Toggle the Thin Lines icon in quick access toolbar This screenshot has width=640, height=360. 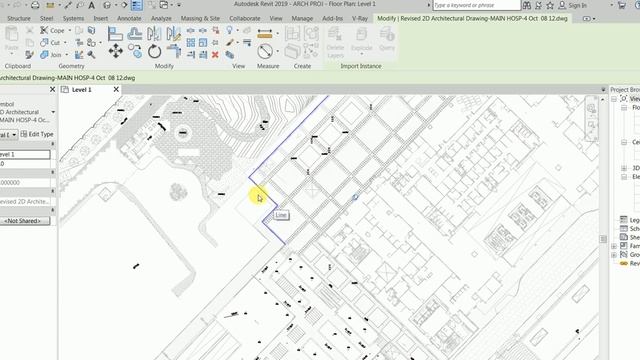tap(137, 5)
